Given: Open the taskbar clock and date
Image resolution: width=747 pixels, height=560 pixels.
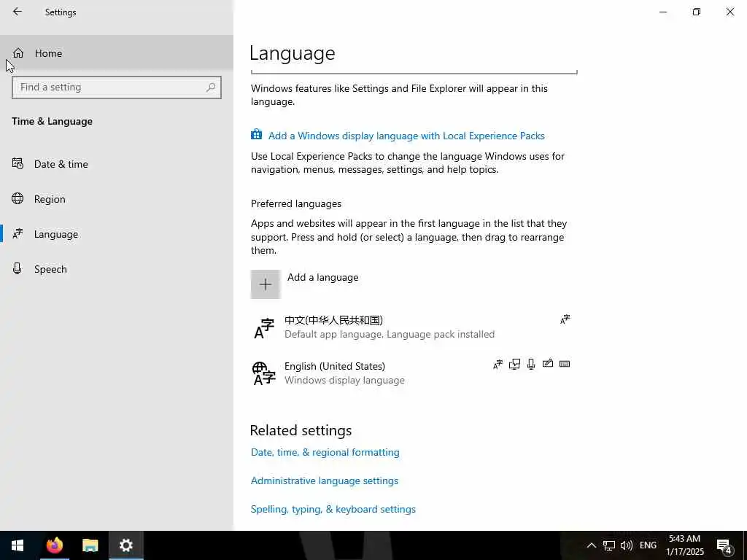Looking at the screenshot, I should [x=684, y=545].
